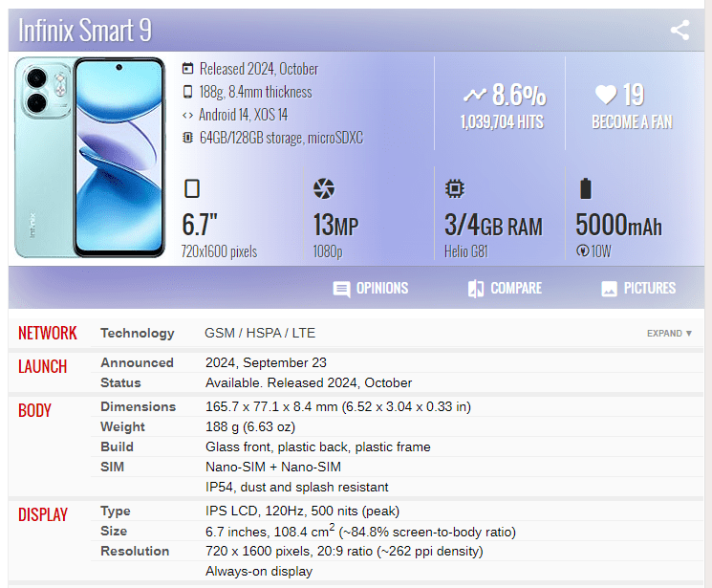Click the 13MP camera highlight
712x588 pixels.
click(x=336, y=225)
